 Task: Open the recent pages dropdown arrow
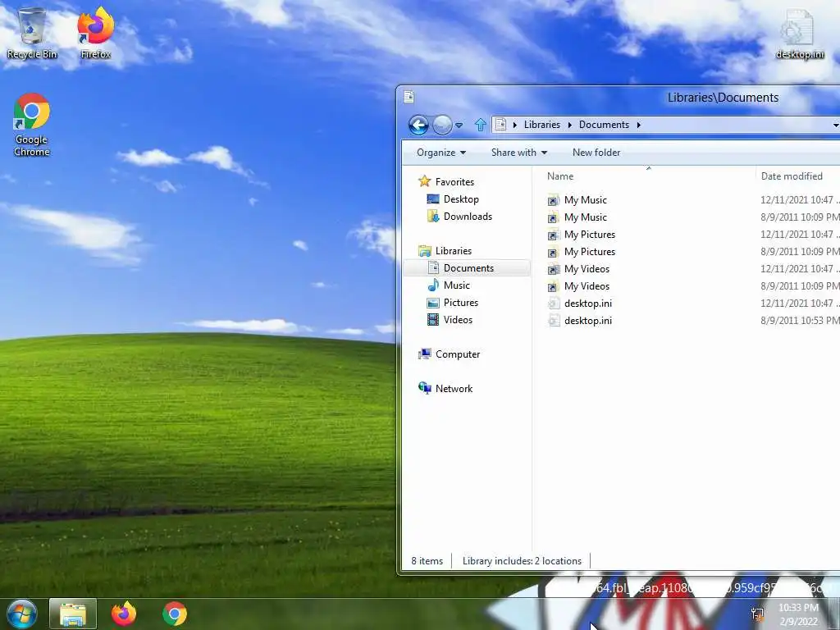point(459,126)
